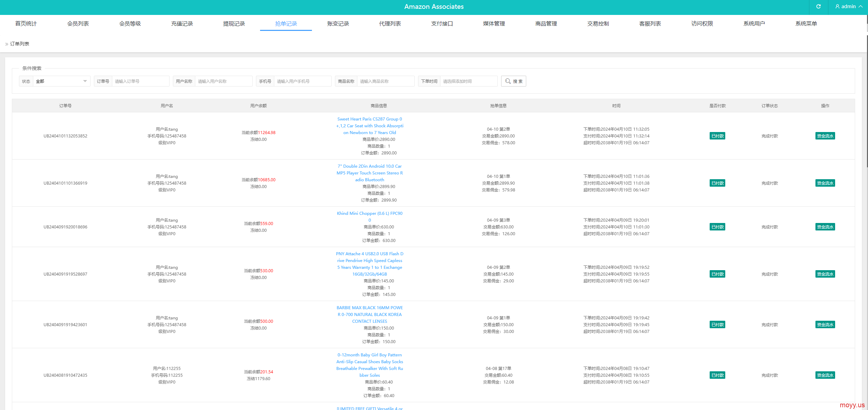Open the 账变记录 tab

click(338, 23)
